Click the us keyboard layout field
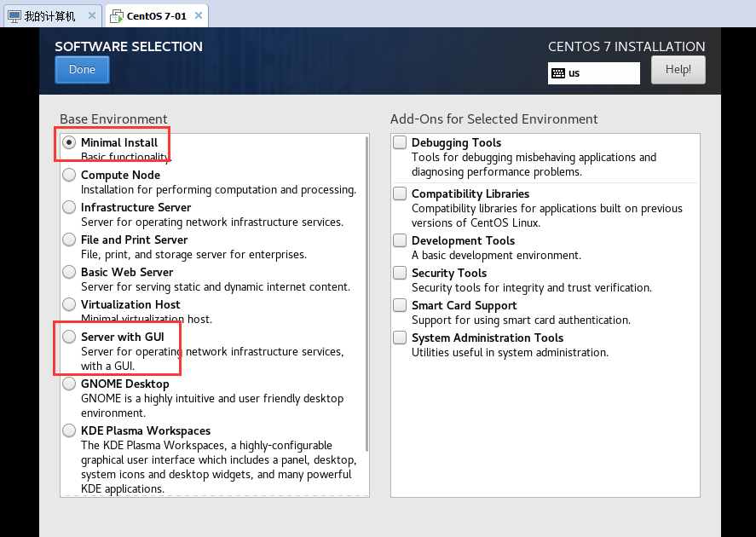The image size is (756, 537). pos(593,73)
